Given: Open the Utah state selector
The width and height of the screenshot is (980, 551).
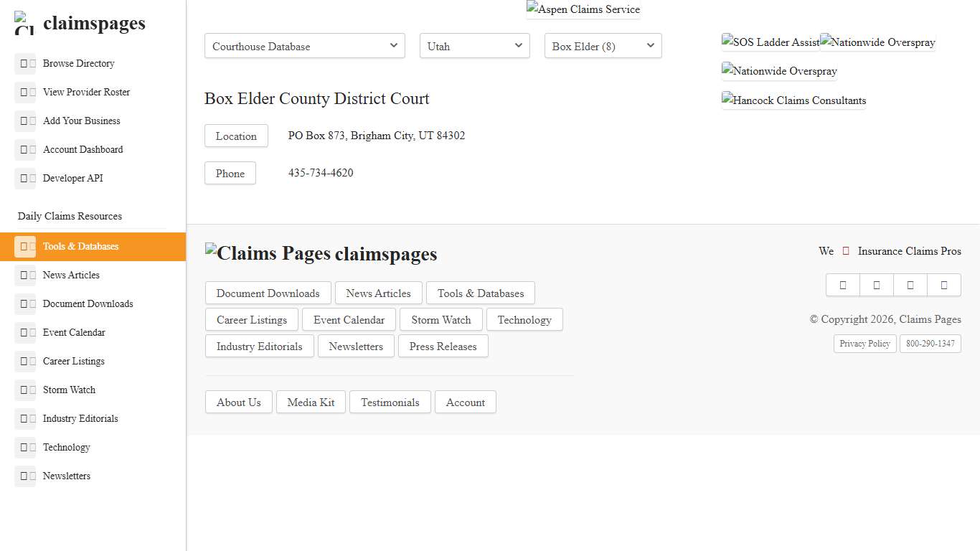Looking at the screenshot, I should click(x=474, y=46).
